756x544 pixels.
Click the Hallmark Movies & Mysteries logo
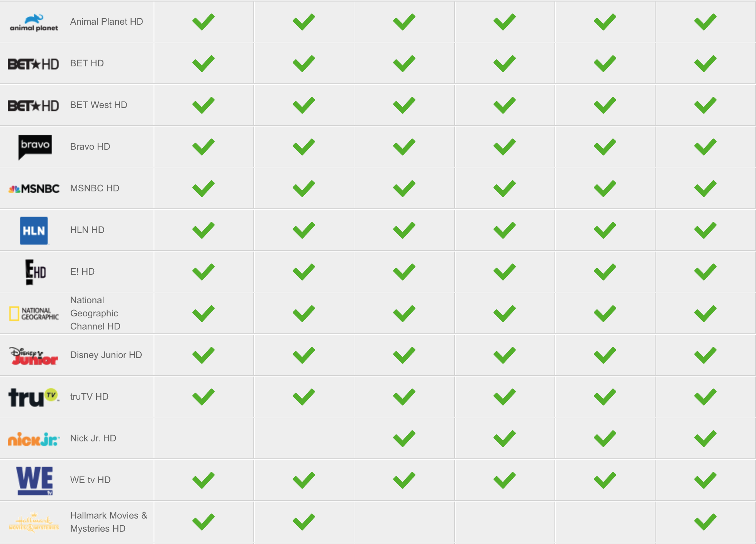click(34, 522)
